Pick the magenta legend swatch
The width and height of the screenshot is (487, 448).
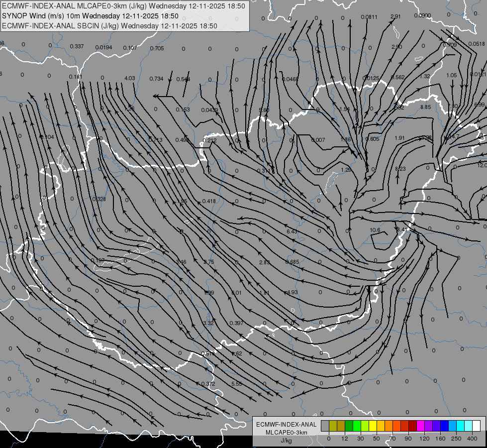pos(420,426)
